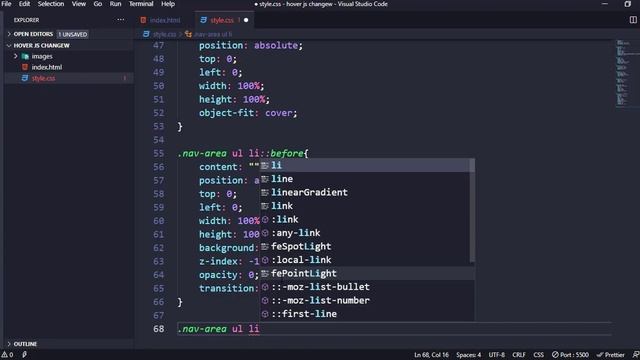Restore down the VS Code window
Viewport: 640px width, 360px height.
point(627,4)
